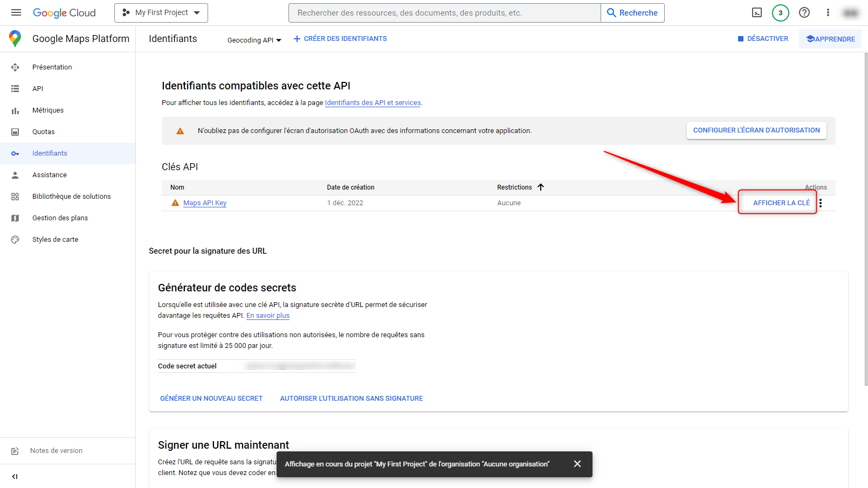Follow the En savoir plus link
Image resolution: width=868 pixels, height=488 pixels.
[268, 316]
